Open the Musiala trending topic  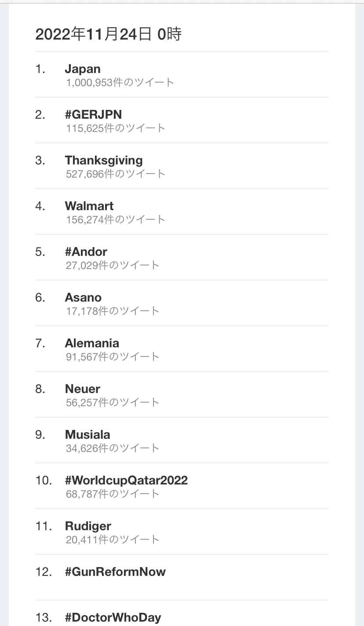87,434
